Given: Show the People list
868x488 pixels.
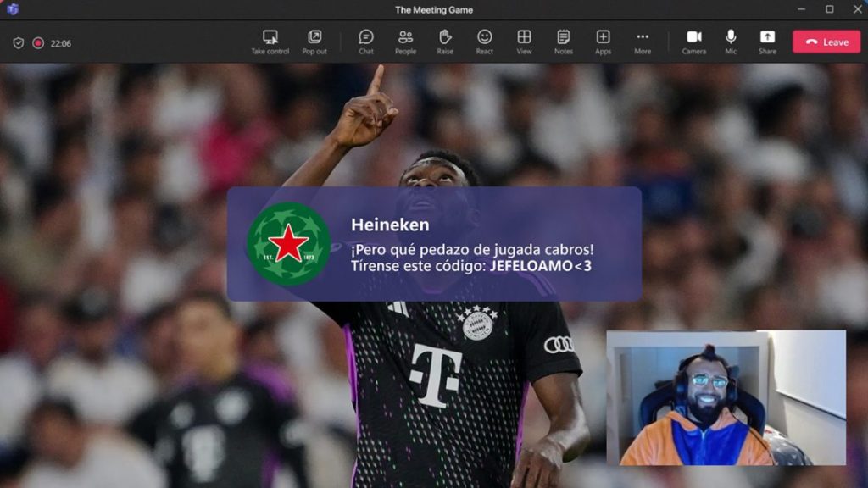Looking at the screenshot, I should (x=405, y=42).
